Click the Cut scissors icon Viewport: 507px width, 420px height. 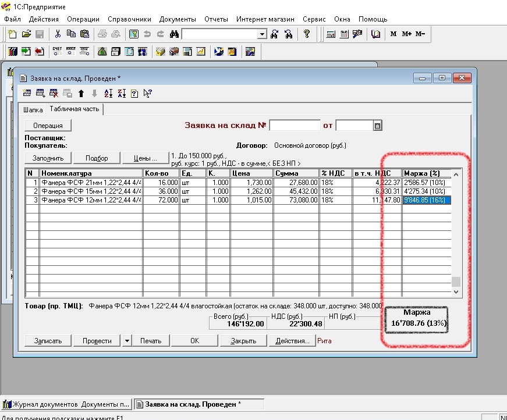(x=58, y=34)
